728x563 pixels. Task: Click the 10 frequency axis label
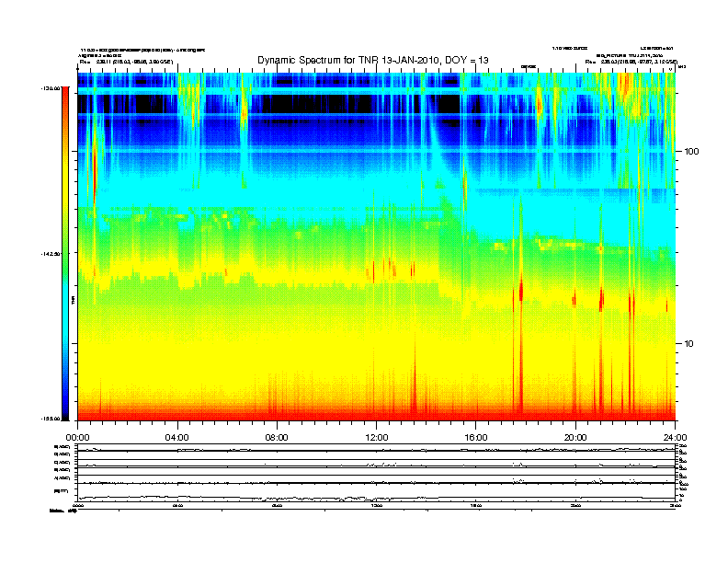coord(688,344)
